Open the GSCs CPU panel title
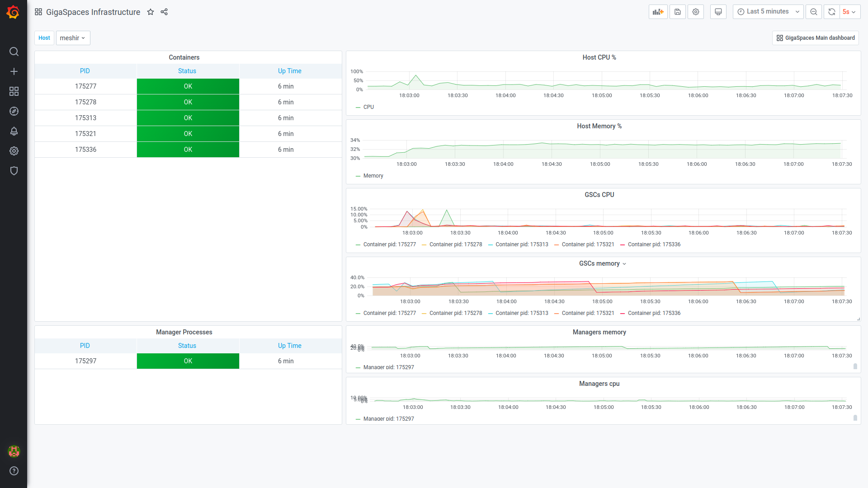Screen dimensions: 868x488 pyautogui.click(x=599, y=195)
